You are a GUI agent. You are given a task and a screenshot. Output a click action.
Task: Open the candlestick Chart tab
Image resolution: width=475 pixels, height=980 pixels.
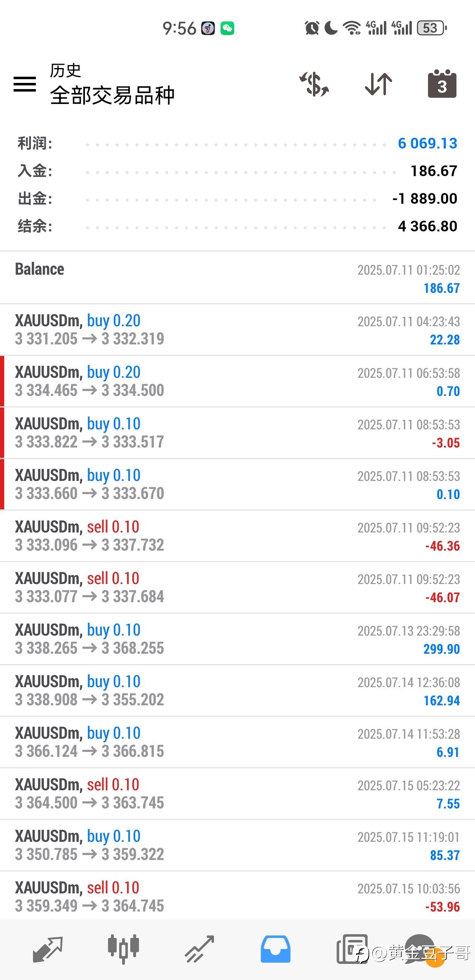[123, 949]
